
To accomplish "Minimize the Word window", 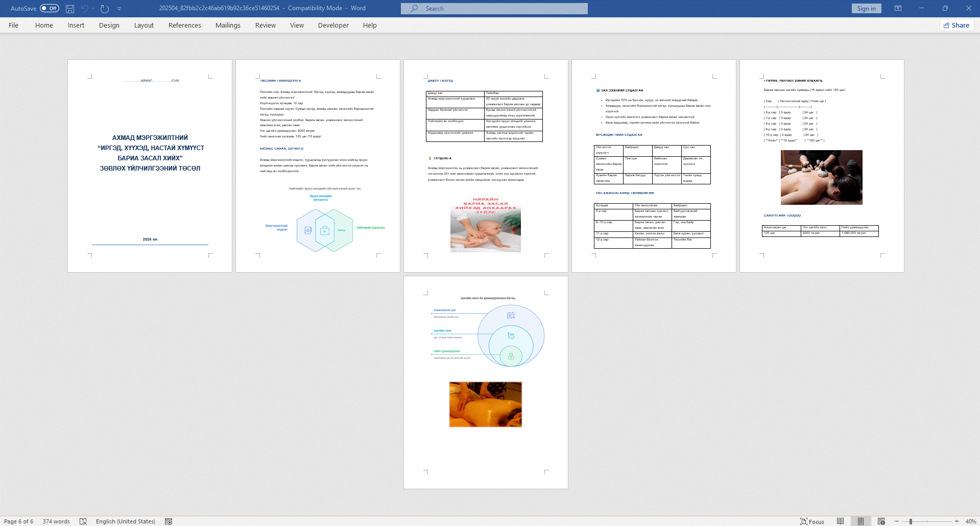I will 922,9.
